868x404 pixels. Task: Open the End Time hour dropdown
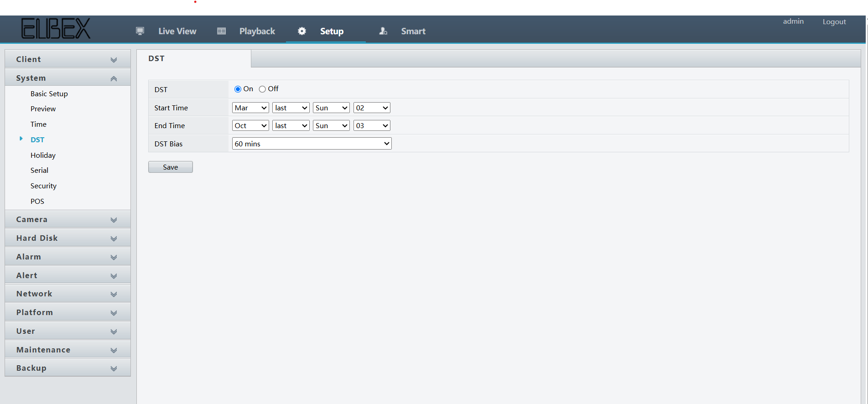[372, 125]
